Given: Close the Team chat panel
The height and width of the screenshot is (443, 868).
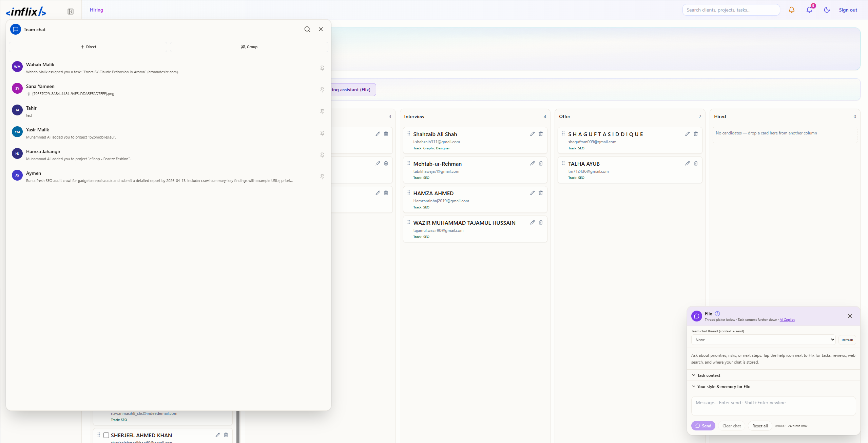Looking at the screenshot, I should 321,29.
